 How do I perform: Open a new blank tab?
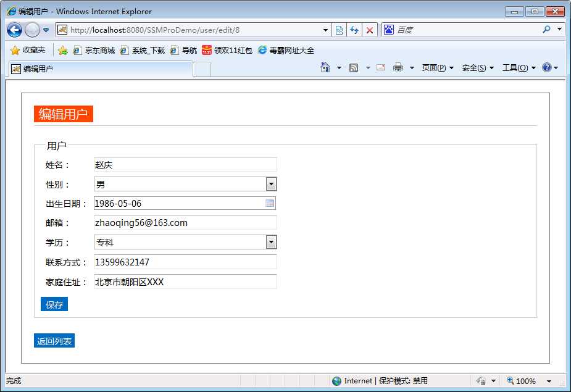202,69
